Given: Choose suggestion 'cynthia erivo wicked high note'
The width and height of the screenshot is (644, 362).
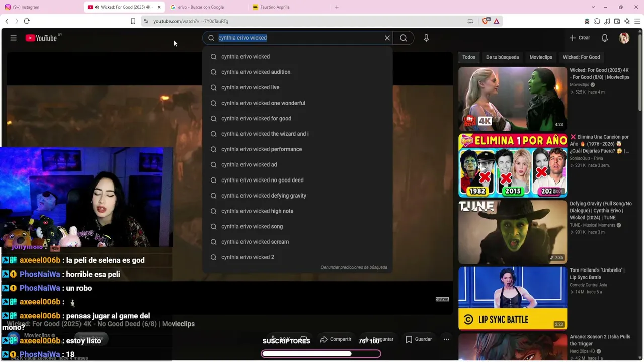Looking at the screenshot, I should click(x=297, y=211).
